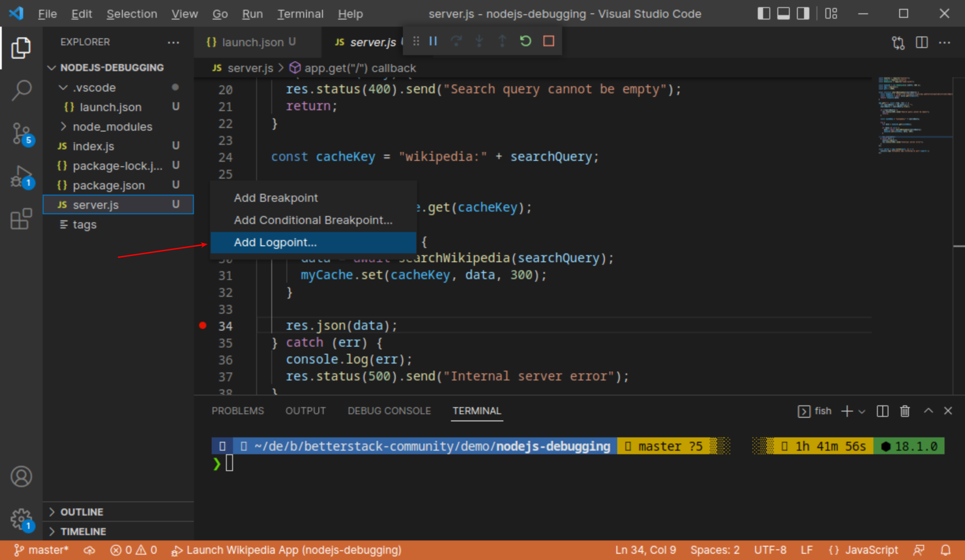Collapse the .vscode folder
965x560 pixels.
point(63,87)
